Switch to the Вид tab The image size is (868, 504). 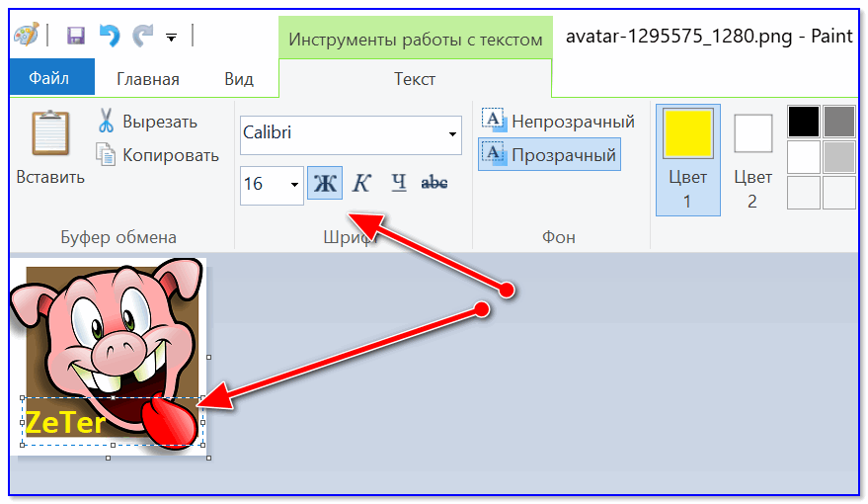[239, 79]
